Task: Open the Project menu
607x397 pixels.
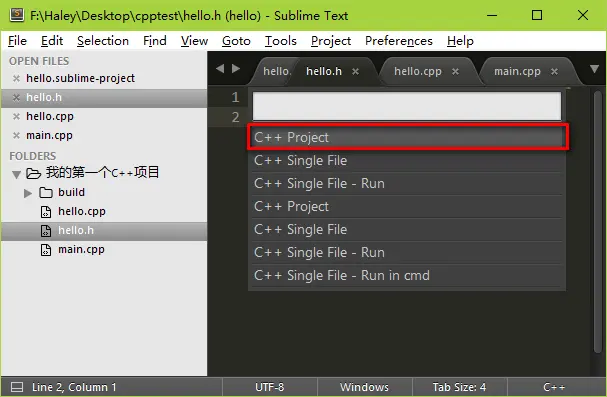Action: pyautogui.click(x=331, y=41)
